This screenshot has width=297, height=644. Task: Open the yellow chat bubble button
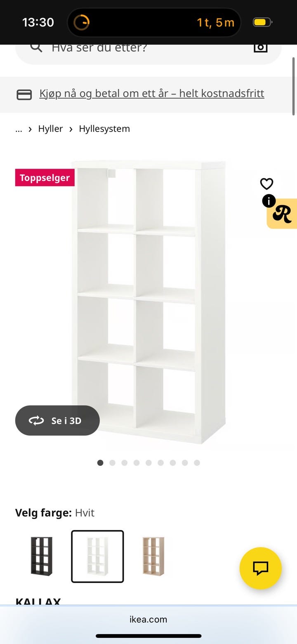coord(261,568)
